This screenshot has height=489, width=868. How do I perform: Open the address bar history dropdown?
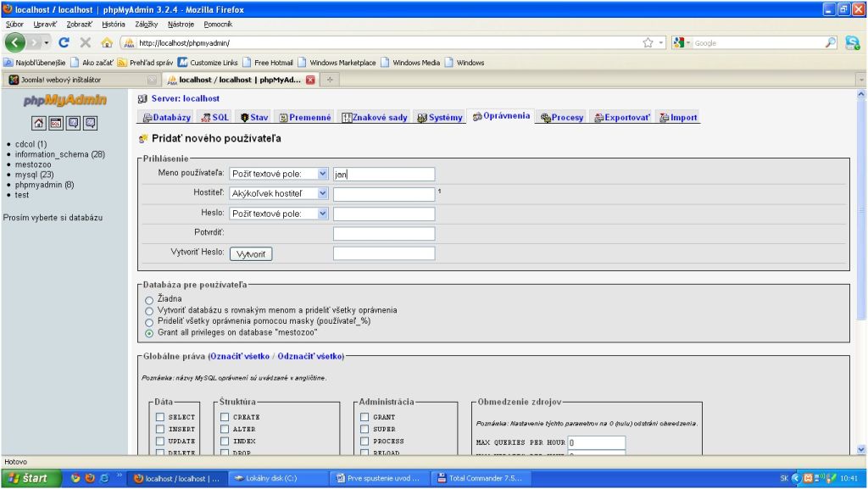pyautogui.click(x=661, y=42)
